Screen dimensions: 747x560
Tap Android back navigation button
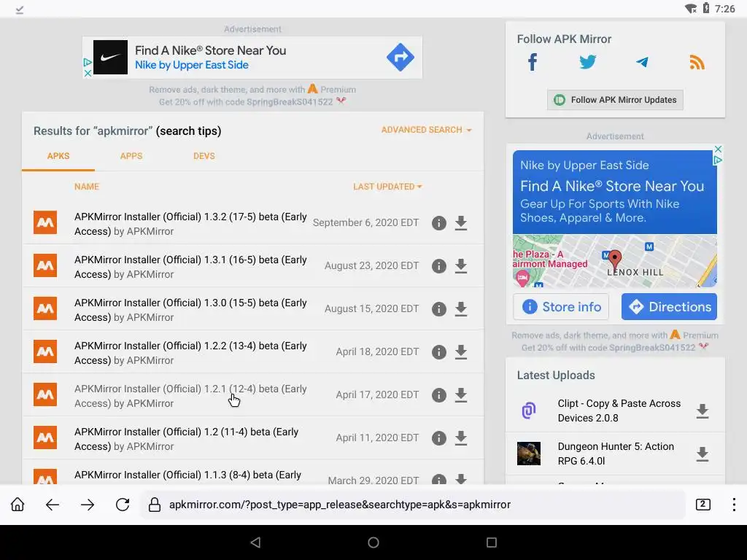pyautogui.click(x=255, y=542)
